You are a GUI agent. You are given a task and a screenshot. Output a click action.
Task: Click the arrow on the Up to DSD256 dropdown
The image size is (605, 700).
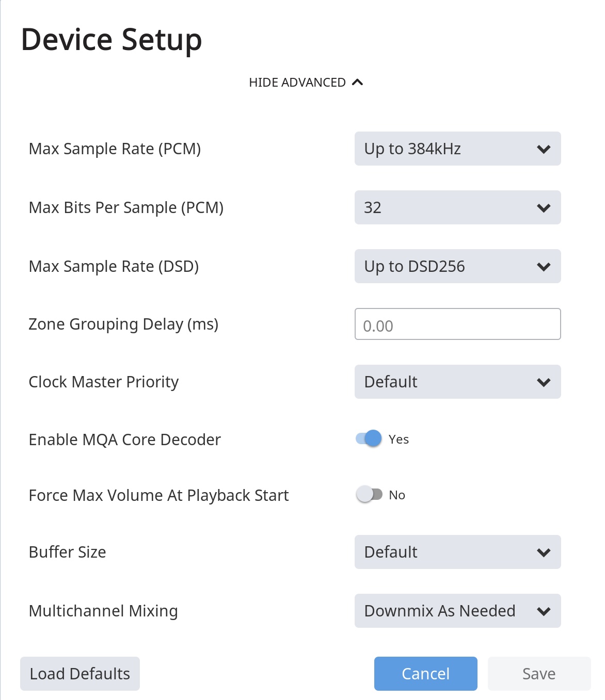click(544, 267)
